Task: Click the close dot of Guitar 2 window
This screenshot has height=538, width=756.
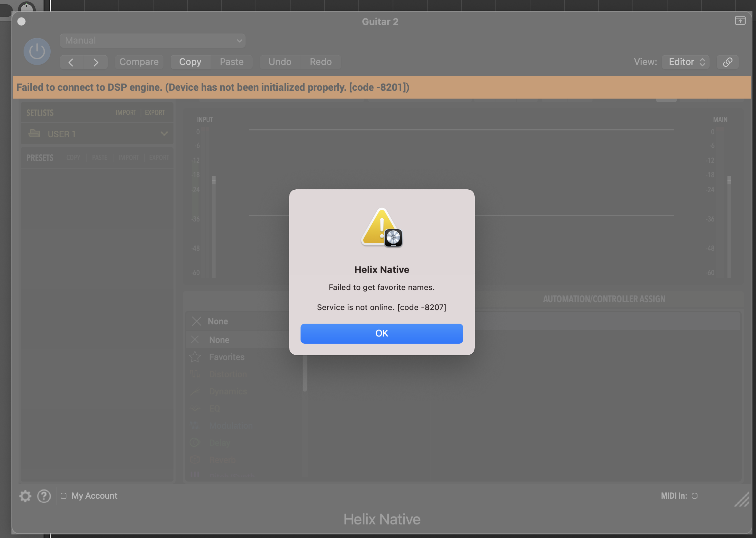Action: 21,21
